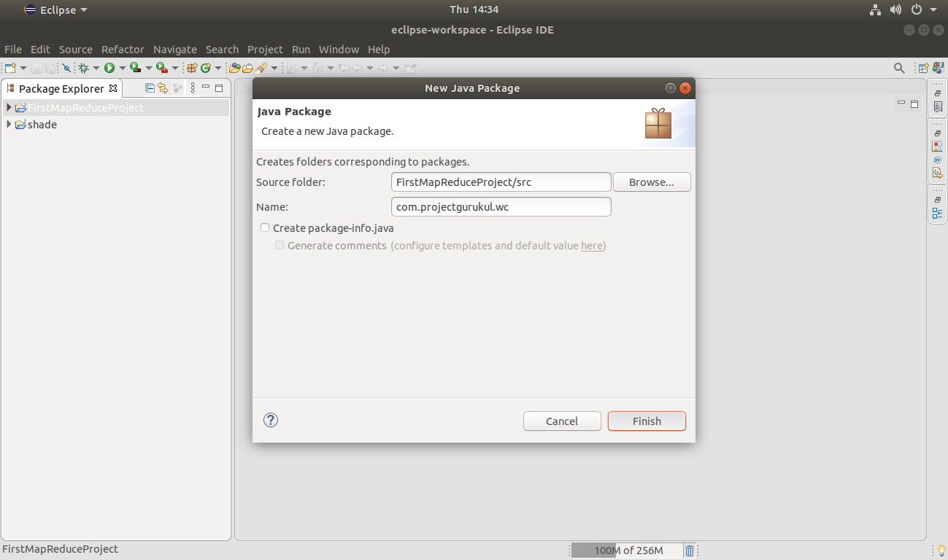Image resolution: width=948 pixels, height=560 pixels.
Task: Open the Search toolbar dropdown arrow
Action: (x=274, y=68)
